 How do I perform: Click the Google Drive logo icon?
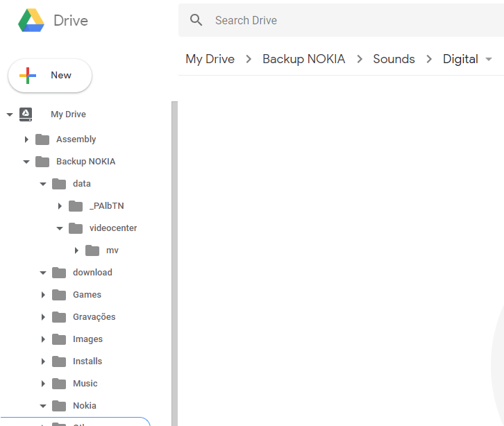31,20
